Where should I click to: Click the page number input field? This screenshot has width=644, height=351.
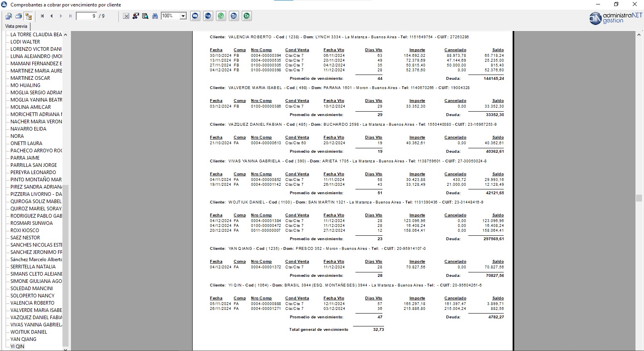point(86,16)
